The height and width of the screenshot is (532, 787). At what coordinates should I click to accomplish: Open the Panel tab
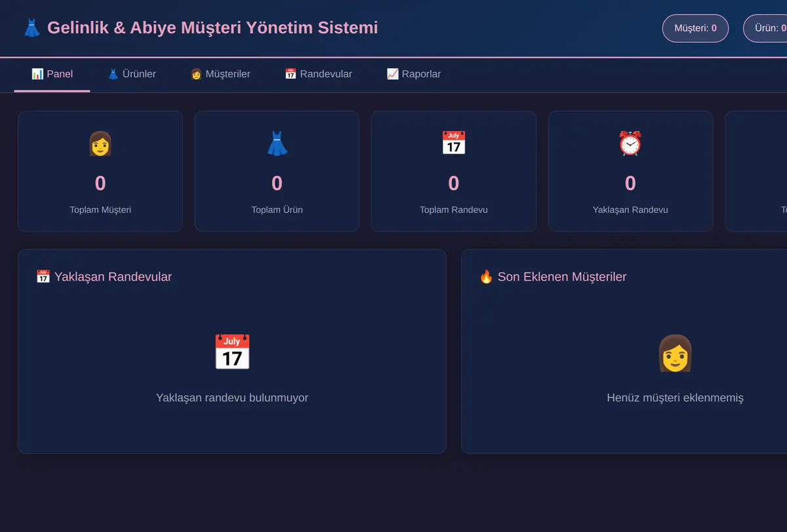(52, 74)
